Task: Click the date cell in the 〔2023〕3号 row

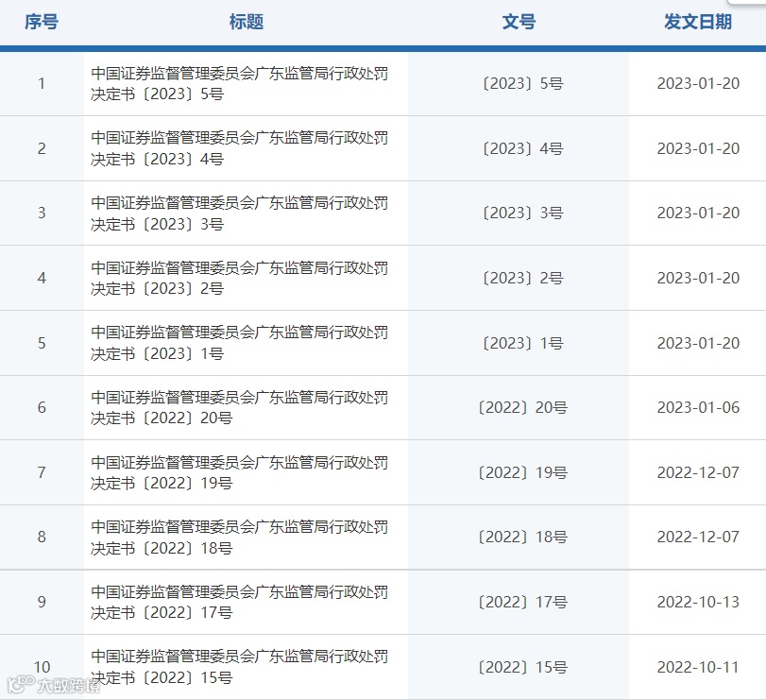Action: (698, 213)
